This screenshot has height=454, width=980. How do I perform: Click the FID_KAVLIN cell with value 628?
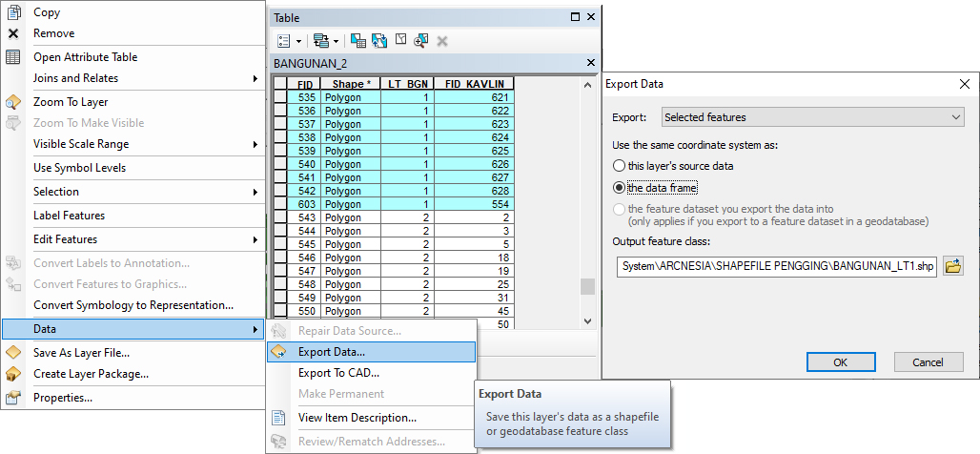tap(475, 191)
